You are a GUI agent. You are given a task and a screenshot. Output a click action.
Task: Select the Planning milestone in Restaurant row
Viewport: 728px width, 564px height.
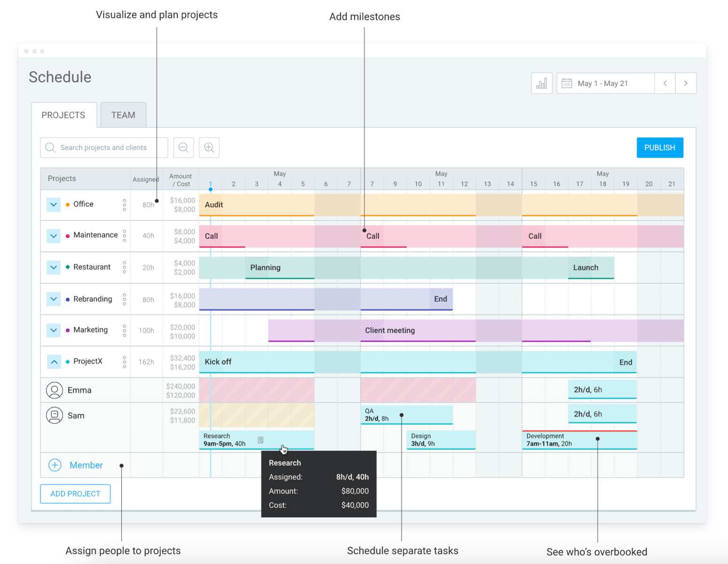265,267
